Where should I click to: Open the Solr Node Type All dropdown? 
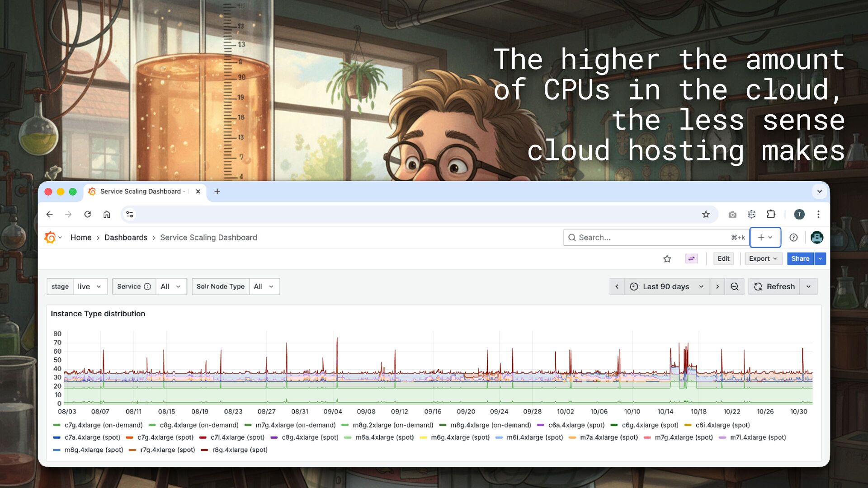click(x=264, y=286)
